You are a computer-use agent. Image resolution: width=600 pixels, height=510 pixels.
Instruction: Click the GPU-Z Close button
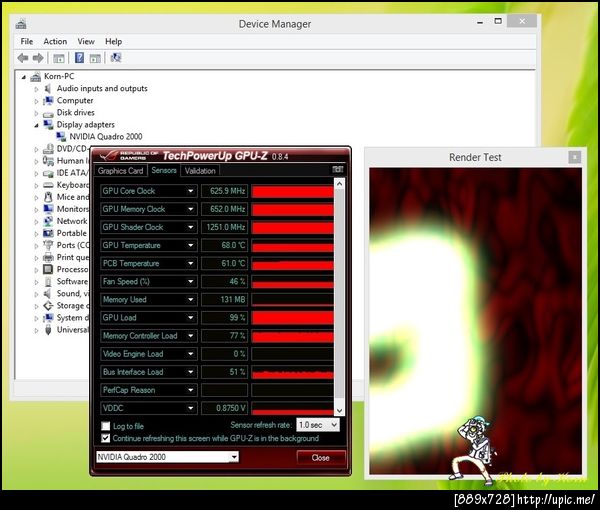[320, 458]
